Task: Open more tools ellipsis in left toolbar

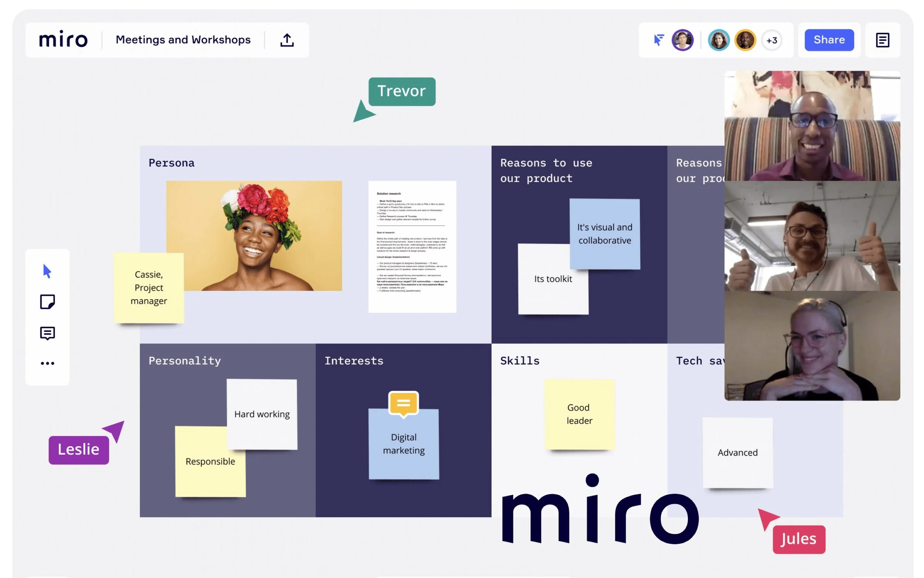Action: click(x=47, y=363)
